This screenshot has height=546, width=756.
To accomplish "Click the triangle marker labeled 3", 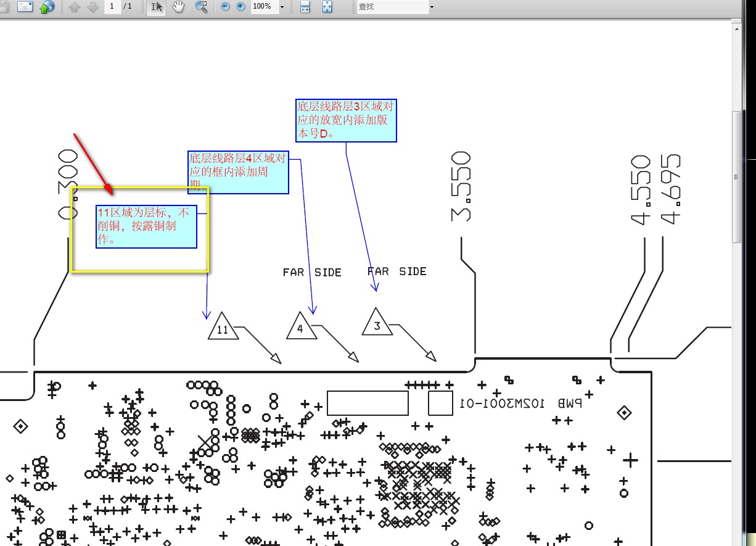I will [x=377, y=322].
